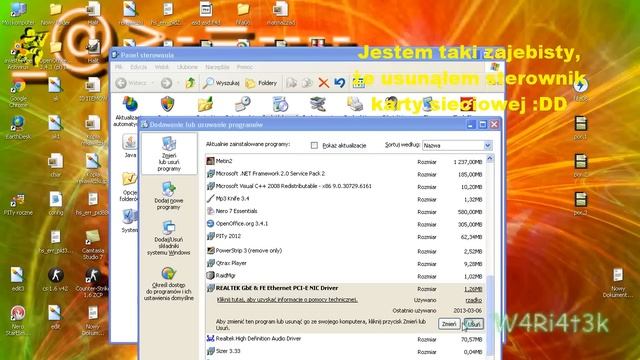Click the OpenOffice.org program icon
The width and height of the screenshot is (640, 360).
point(210,224)
